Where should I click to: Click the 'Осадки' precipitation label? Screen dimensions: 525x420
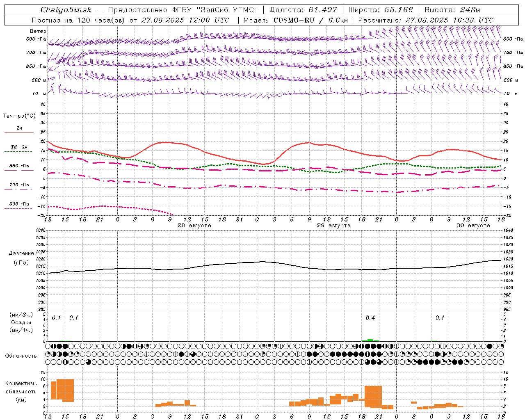pos(21,322)
